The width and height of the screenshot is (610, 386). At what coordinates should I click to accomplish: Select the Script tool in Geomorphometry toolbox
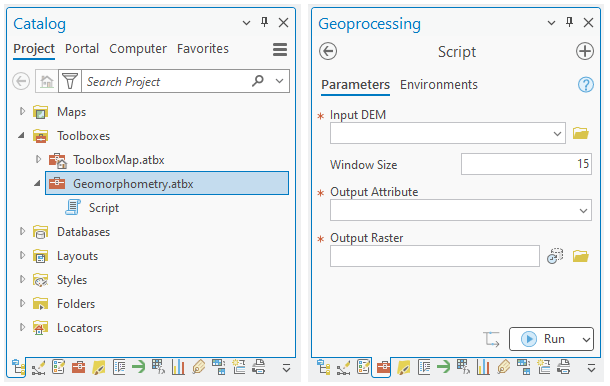103,208
